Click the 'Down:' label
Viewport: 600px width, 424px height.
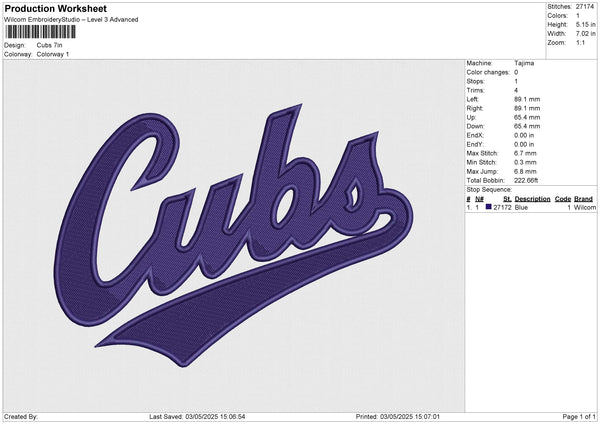pyautogui.click(x=475, y=126)
